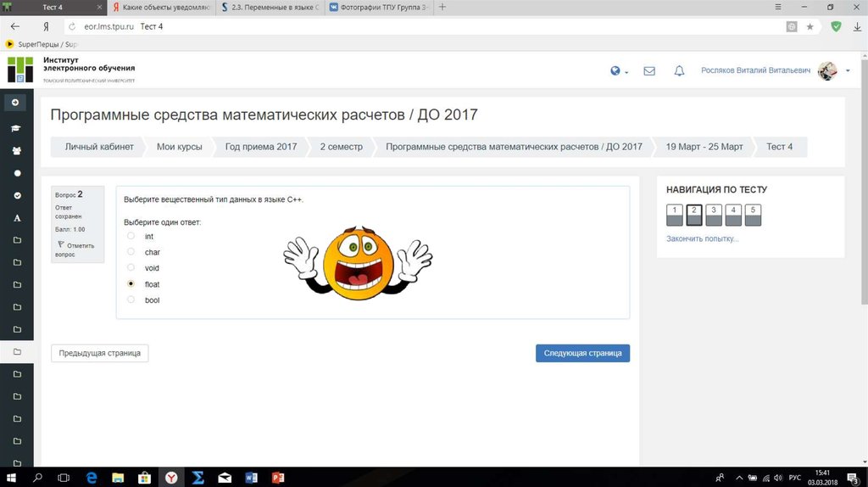Image resolution: width=868 pixels, height=487 pixels.
Task: Switch to Какие объекты уведомляют browser tab
Action: point(160,7)
